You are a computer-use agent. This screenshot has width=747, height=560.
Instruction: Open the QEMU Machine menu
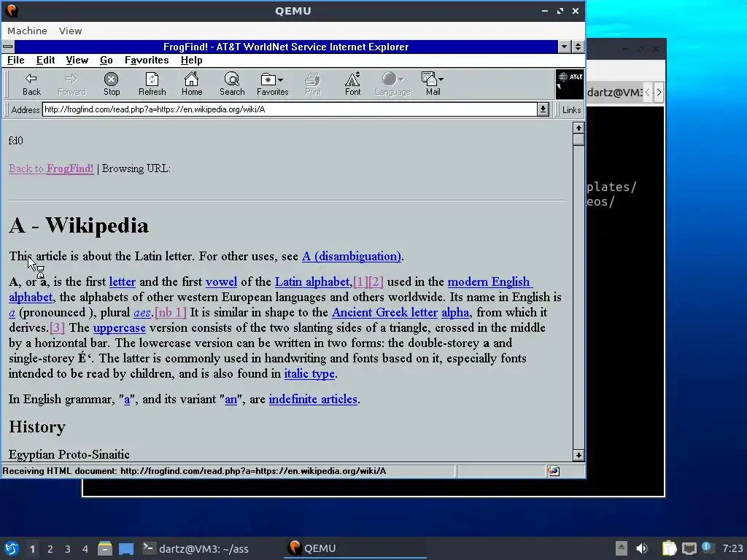(x=27, y=31)
